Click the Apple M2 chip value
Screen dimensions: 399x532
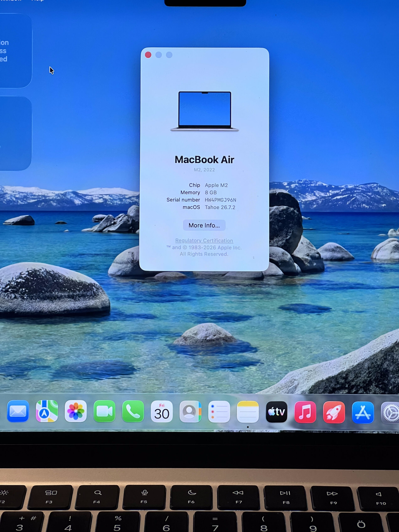click(216, 185)
